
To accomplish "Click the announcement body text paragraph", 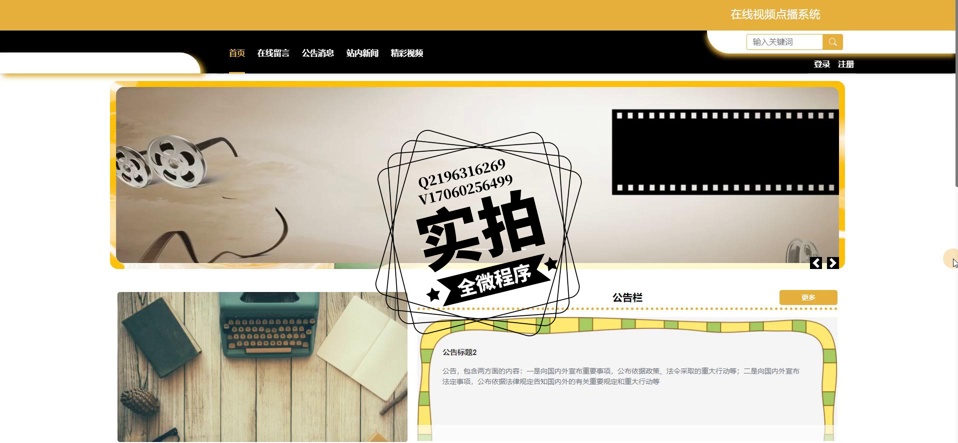I will click(620, 376).
